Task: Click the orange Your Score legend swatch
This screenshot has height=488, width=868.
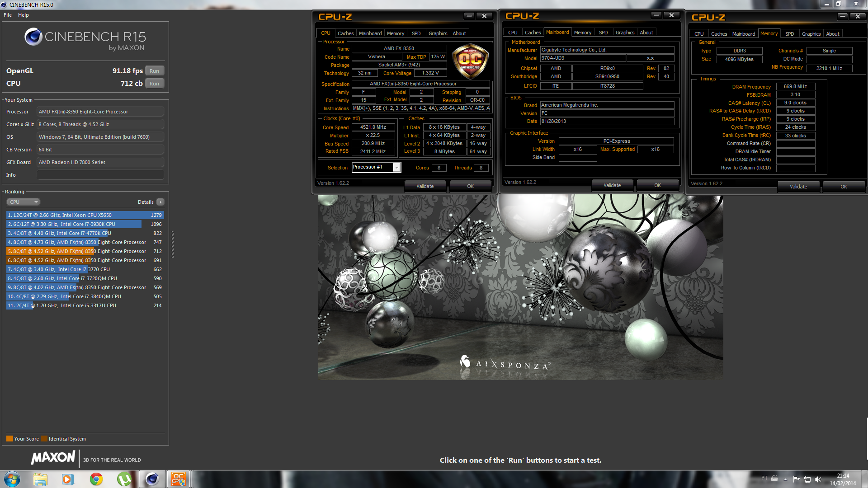Action: (9, 439)
